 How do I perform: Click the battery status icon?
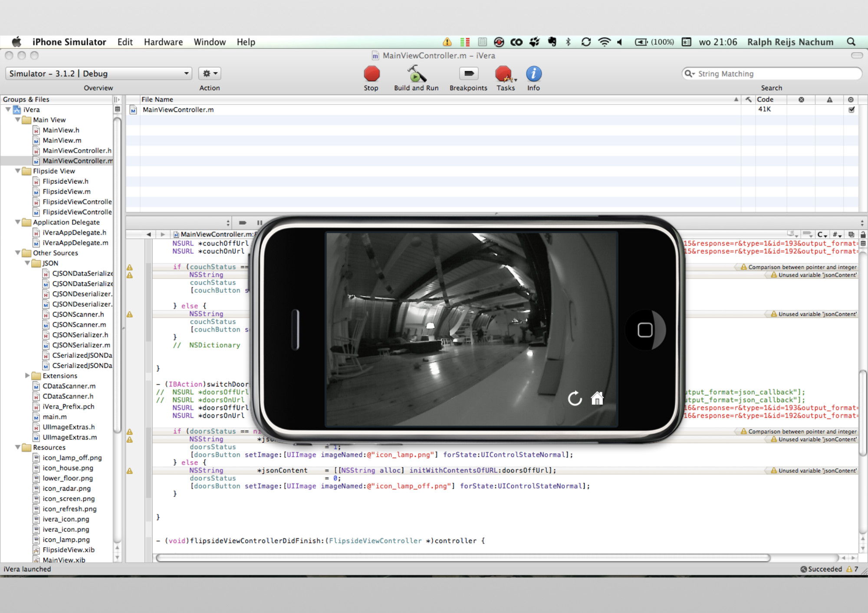coord(654,42)
